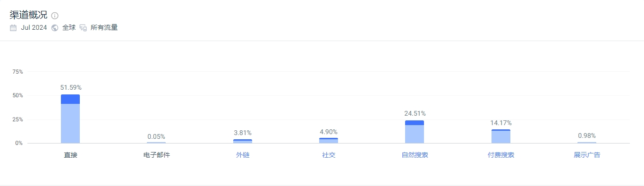Click the 自然搜索 bar at 24.51%
This screenshot has width=644, height=186.
pyautogui.click(x=415, y=132)
